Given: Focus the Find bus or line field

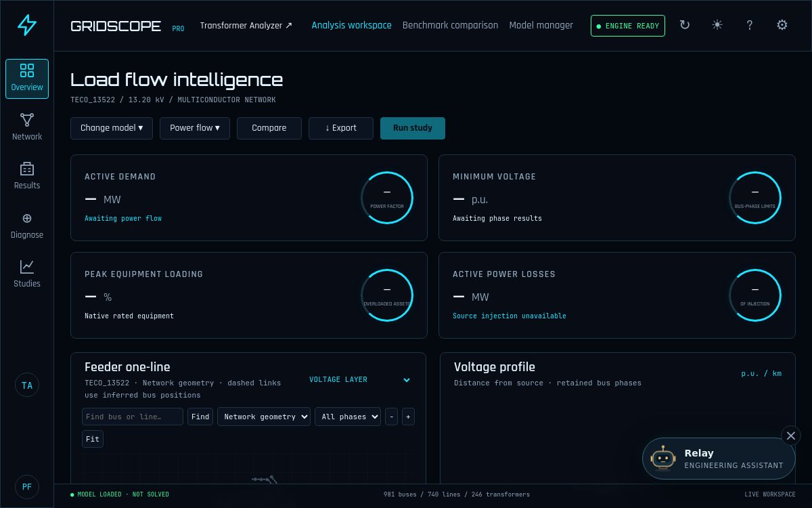Looking at the screenshot, I should click(133, 417).
